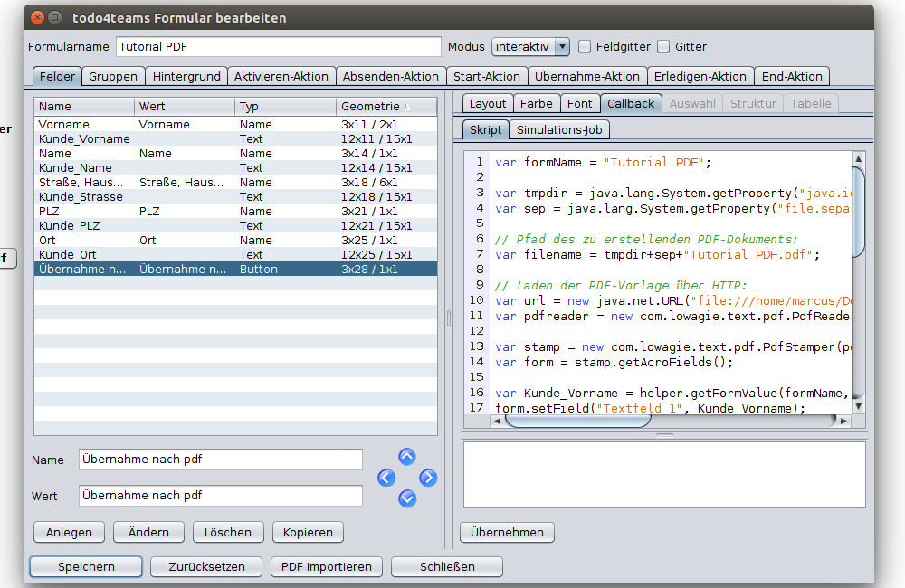Enable the Feldgitter checkbox
The height and width of the screenshot is (588, 905).
point(585,47)
